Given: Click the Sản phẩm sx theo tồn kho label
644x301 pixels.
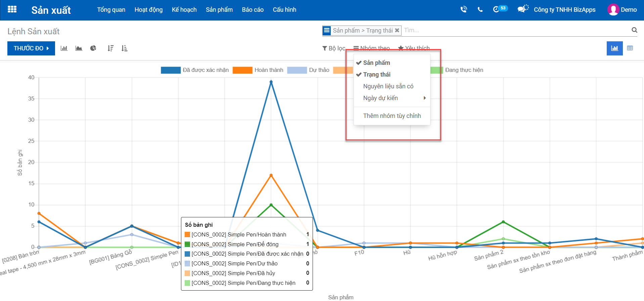Looking at the screenshot, I should (x=519, y=260).
